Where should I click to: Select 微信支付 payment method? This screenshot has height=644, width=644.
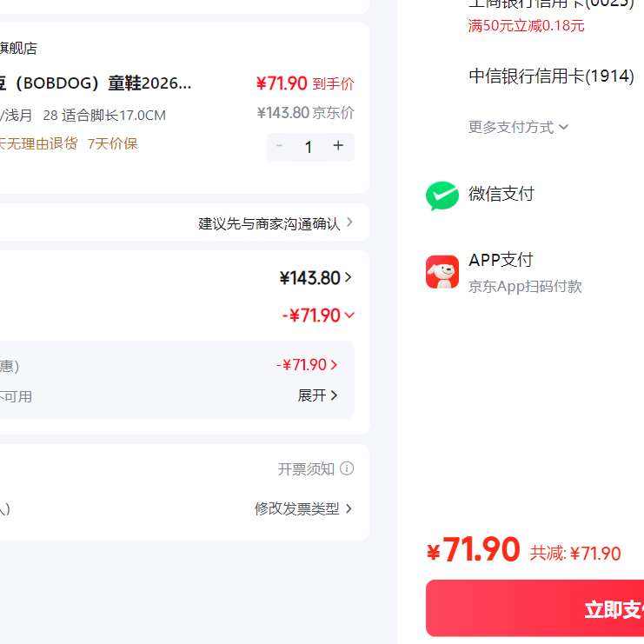501,194
